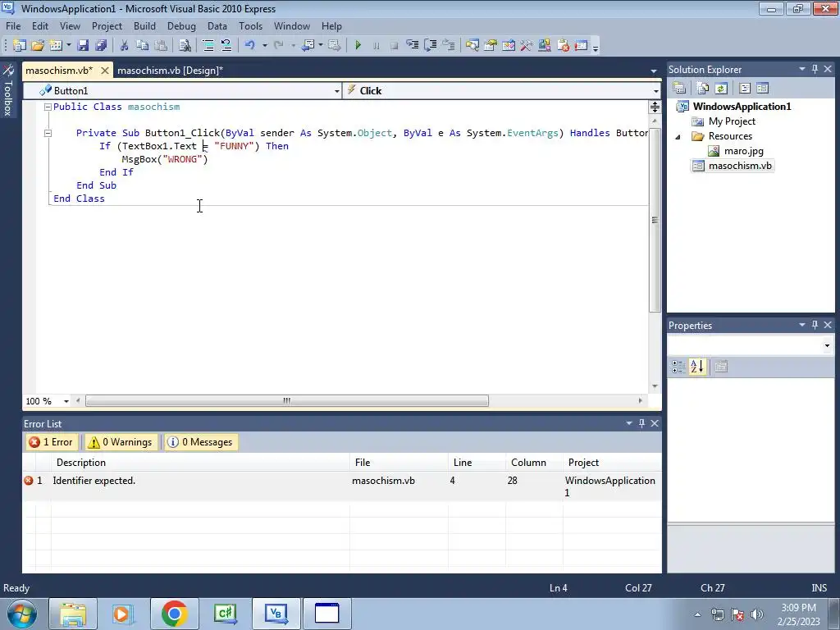Collapse the Public Class masochism outline
This screenshot has height=630, width=840.
coord(48,107)
